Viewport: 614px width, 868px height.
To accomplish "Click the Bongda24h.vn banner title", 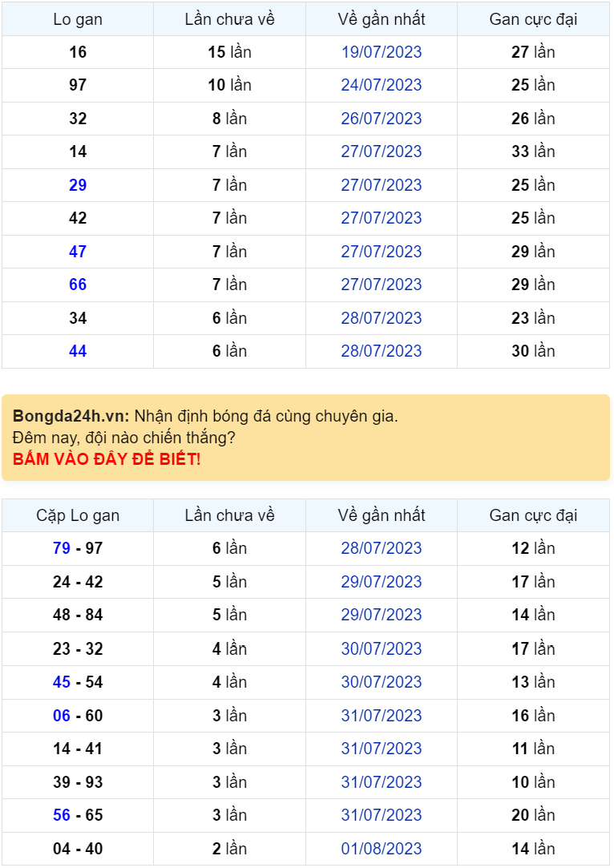I will 71,416.
